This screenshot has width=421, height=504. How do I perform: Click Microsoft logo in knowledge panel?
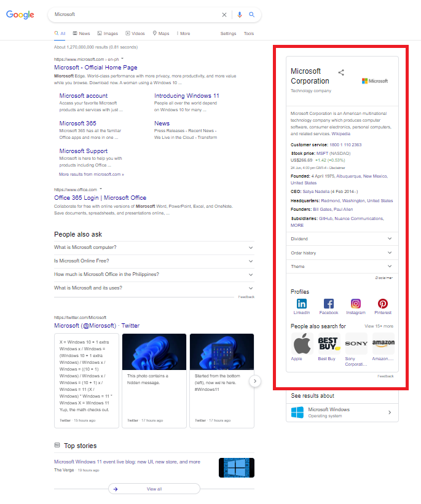pos(375,81)
